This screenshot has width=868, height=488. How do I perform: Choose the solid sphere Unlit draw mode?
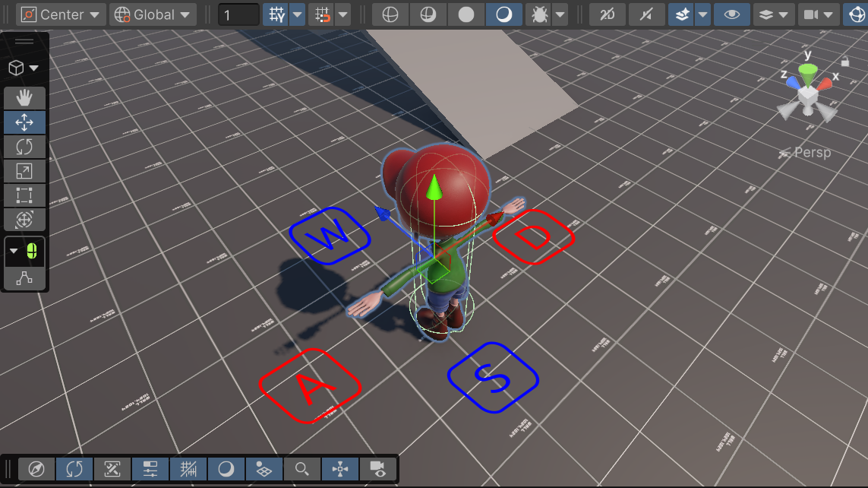pos(466,15)
